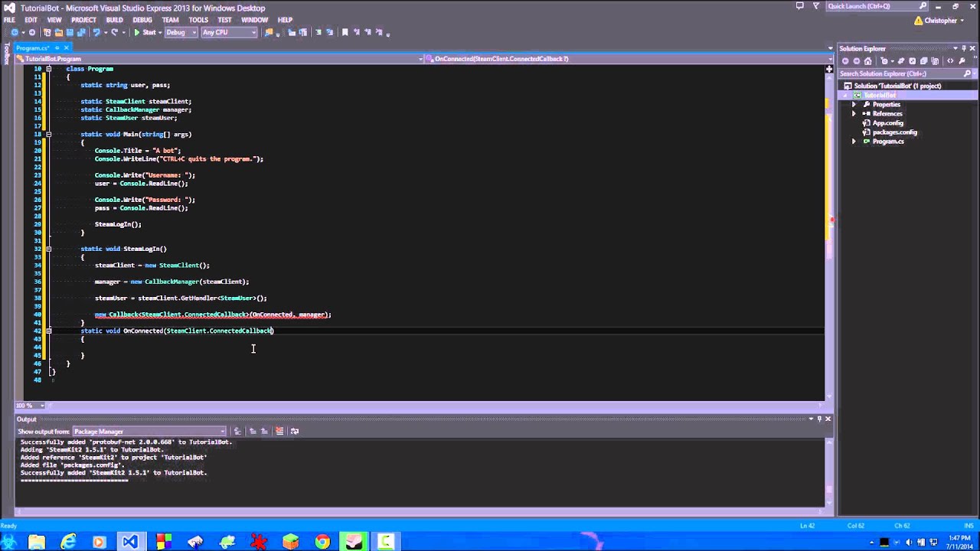Toggle bookmark on current line icon
This screenshot has width=980, height=551.
(x=345, y=32)
